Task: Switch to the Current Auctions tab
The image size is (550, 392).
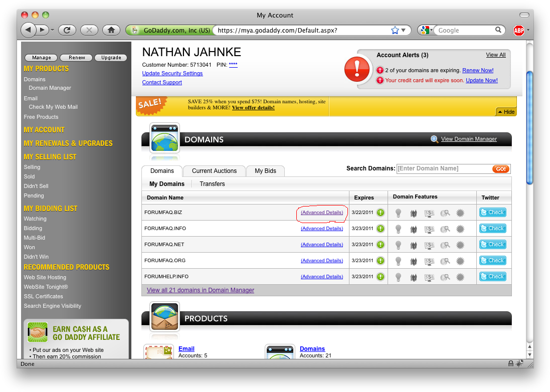Action: click(214, 171)
